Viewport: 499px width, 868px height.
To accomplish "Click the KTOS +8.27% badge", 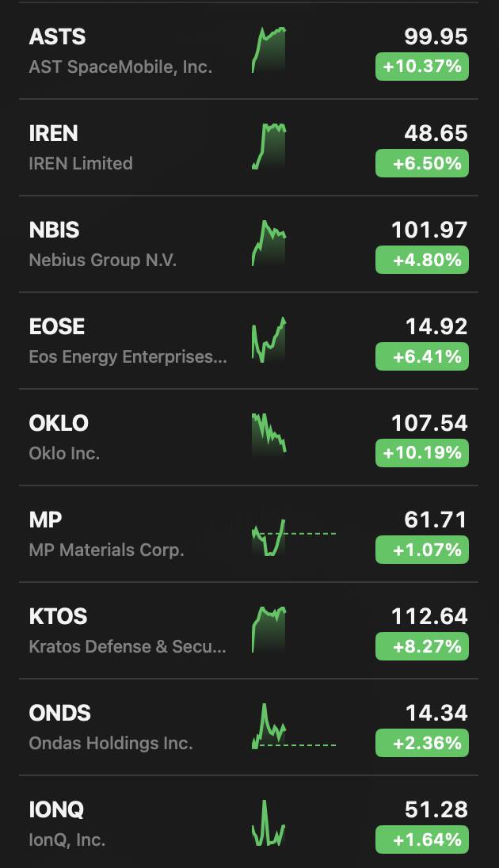I will [x=421, y=646].
